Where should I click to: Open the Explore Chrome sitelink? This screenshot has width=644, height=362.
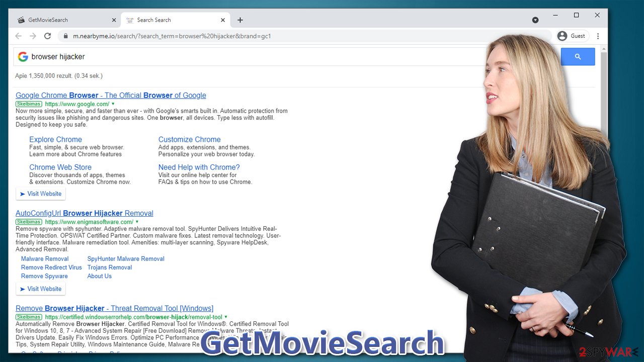[55, 140]
